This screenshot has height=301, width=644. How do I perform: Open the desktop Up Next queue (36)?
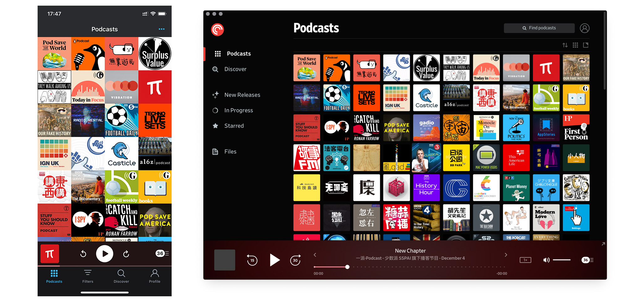point(588,260)
